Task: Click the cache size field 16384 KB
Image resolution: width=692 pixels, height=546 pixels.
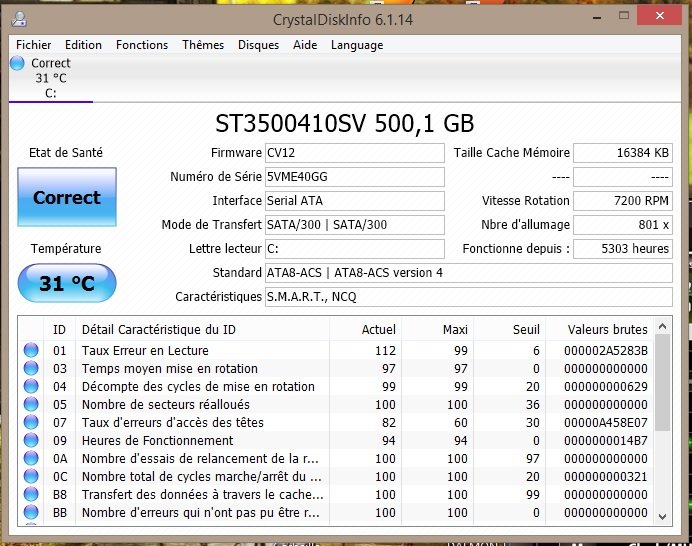Action: [x=623, y=153]
